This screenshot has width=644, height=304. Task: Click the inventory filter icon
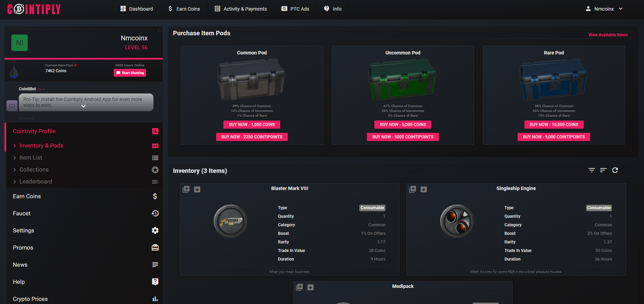point(592,170)
